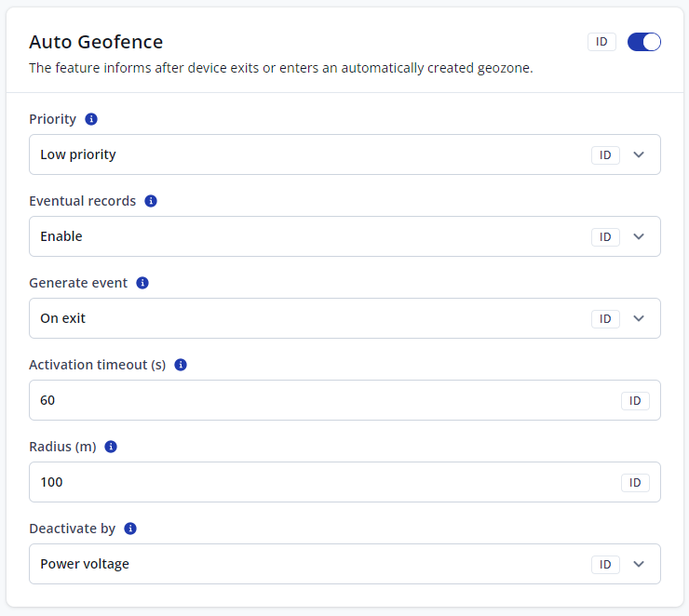Click the ID badge in Deactivate by field
The image size is (689, 616).
[x=605, y=565]
